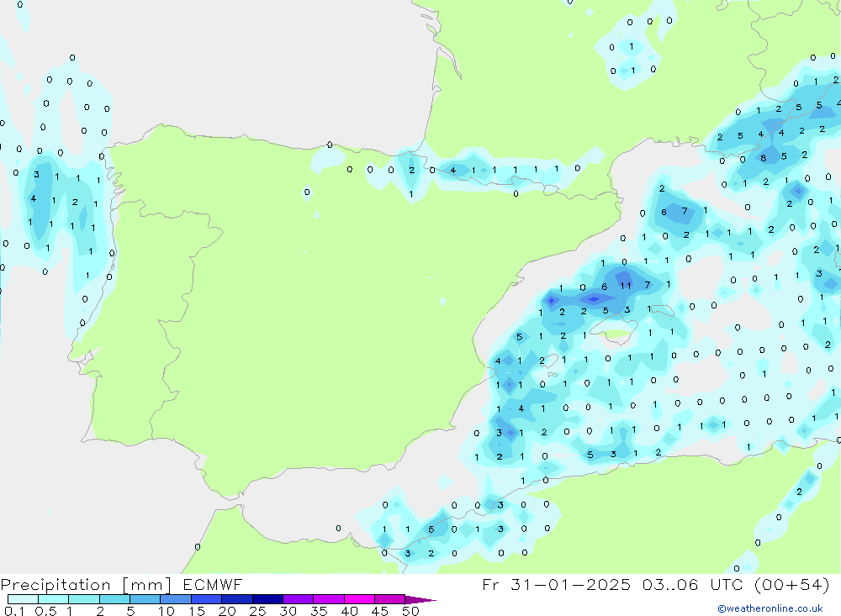The height and width of the screenshot is (616, 841).
Task: Click the '35' legend label
Action: tap(319, 611)
